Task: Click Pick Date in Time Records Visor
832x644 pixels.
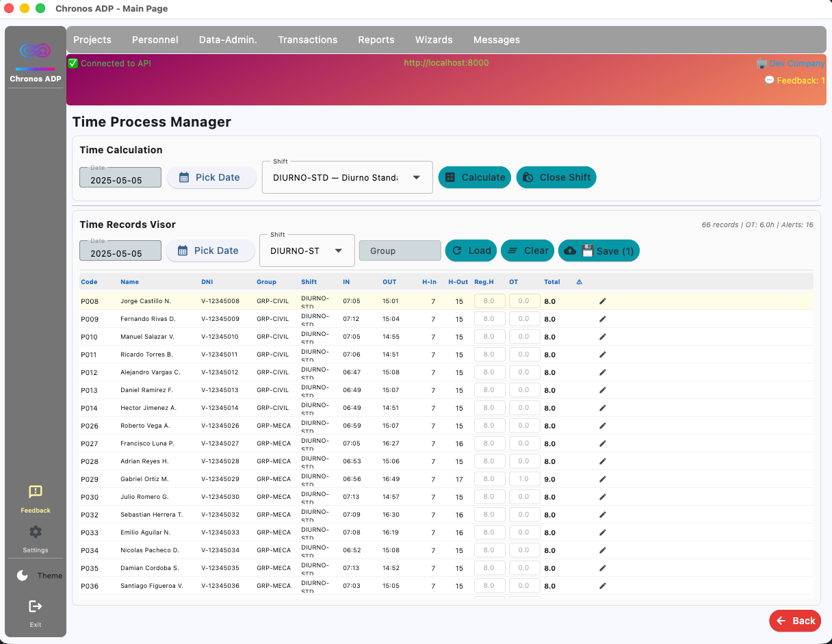Action: (x=209, y=250)
